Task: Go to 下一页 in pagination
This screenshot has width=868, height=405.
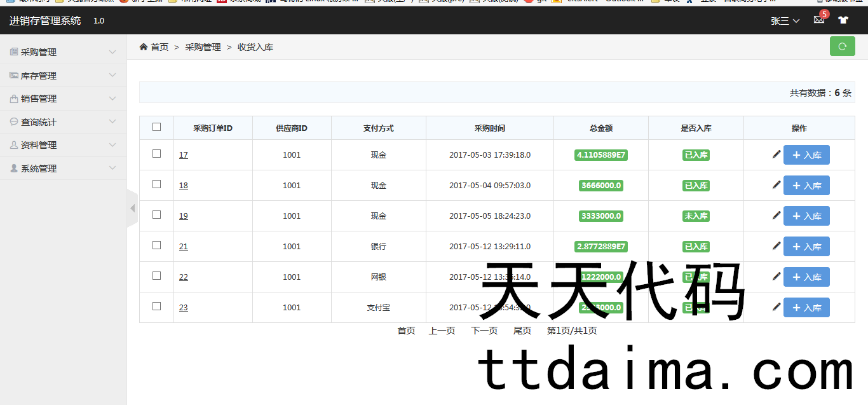Action: pos(484,331)
